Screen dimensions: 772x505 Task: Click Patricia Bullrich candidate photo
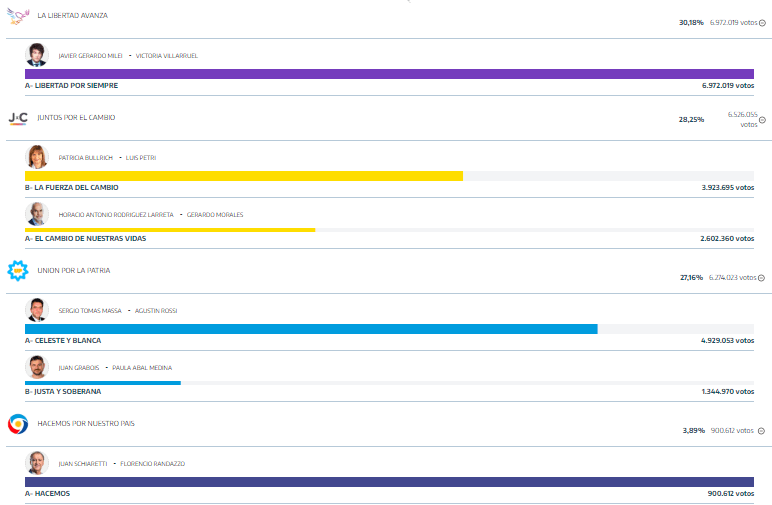[x=37, y=157]
